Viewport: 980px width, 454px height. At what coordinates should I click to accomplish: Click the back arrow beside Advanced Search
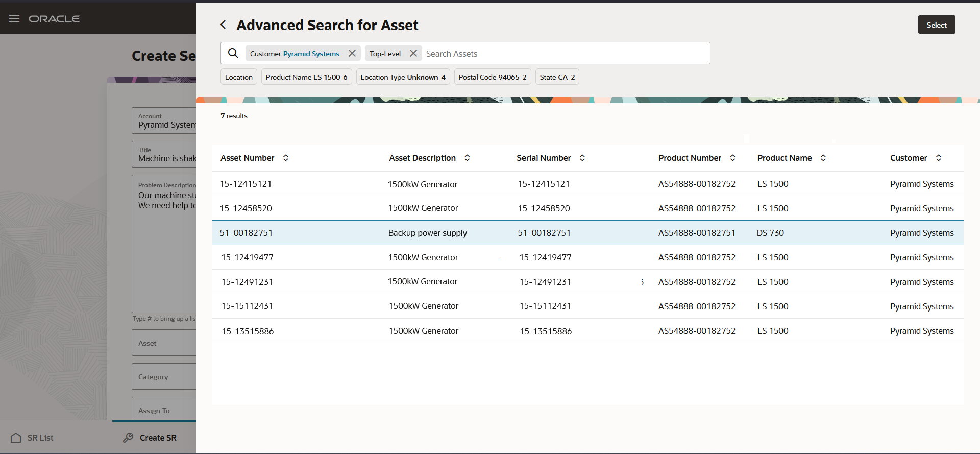coord(223,25)
